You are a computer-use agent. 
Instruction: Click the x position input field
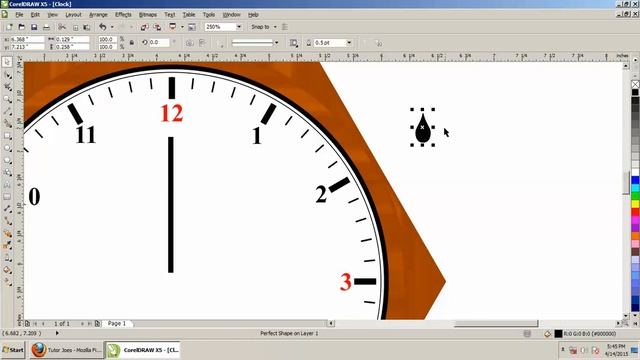(x=27, y=39)
